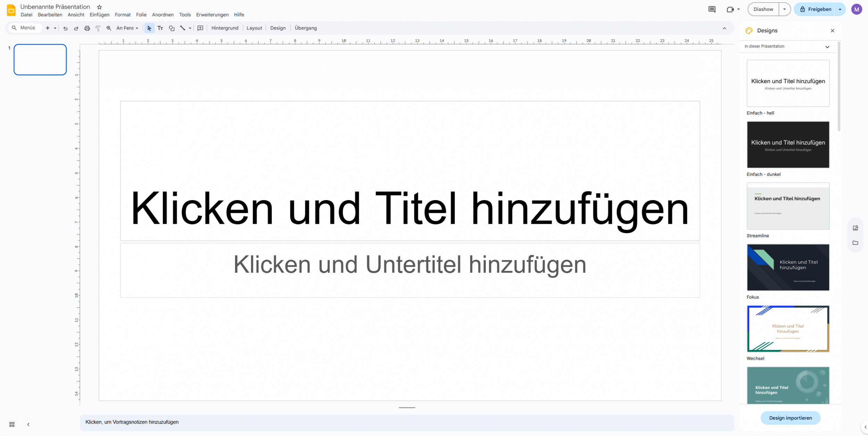Open the Einfügen menu
This screenshot has height=436, width=868.
[x=99, y=15]
